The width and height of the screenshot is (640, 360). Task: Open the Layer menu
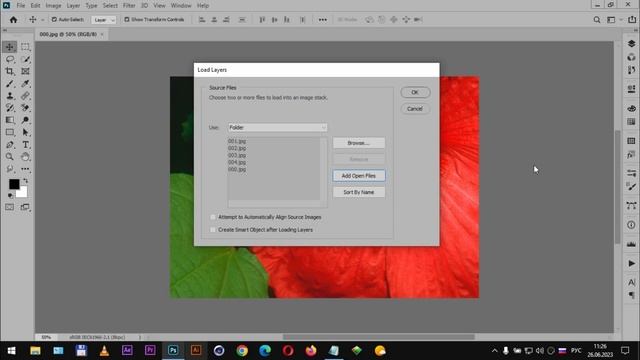point(73,6)
